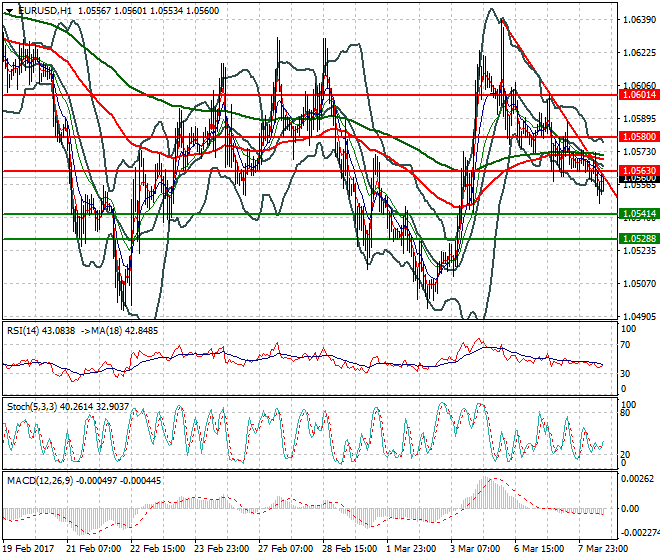This screenshot has width=660, height=560.
Task: Click the 1.05235 price axis value
Action: click(x=639, y=251)
